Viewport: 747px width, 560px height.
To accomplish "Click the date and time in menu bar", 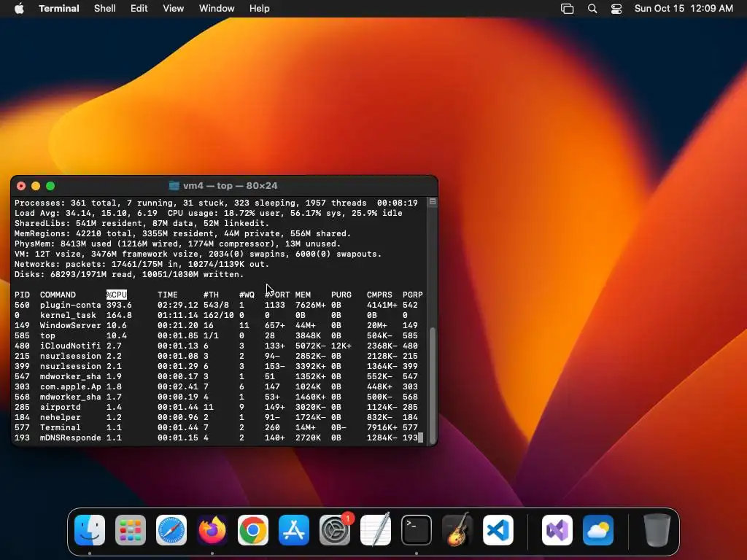I will tap(684, 9).
